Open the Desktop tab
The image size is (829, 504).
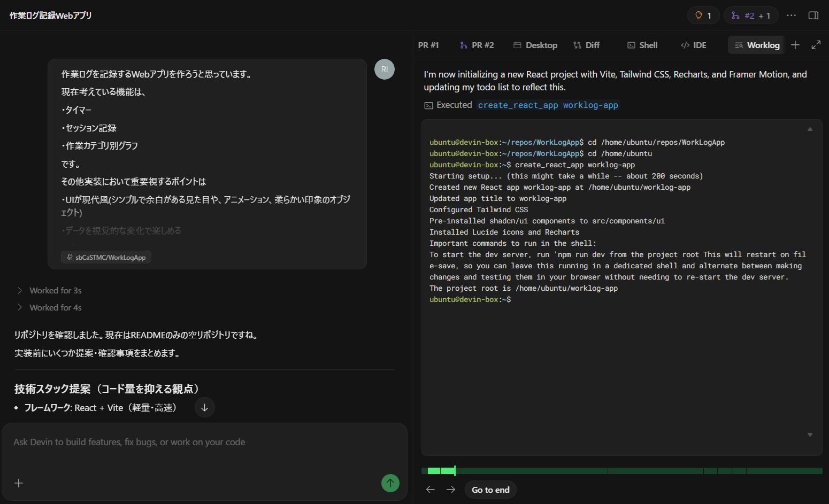pyautogui.click(x=535, y=45)
